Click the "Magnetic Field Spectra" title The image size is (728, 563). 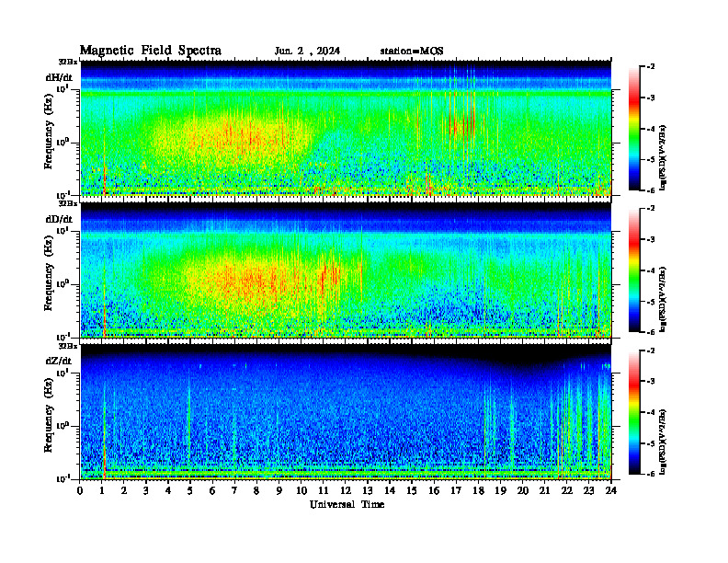click(x=151, y=51)
